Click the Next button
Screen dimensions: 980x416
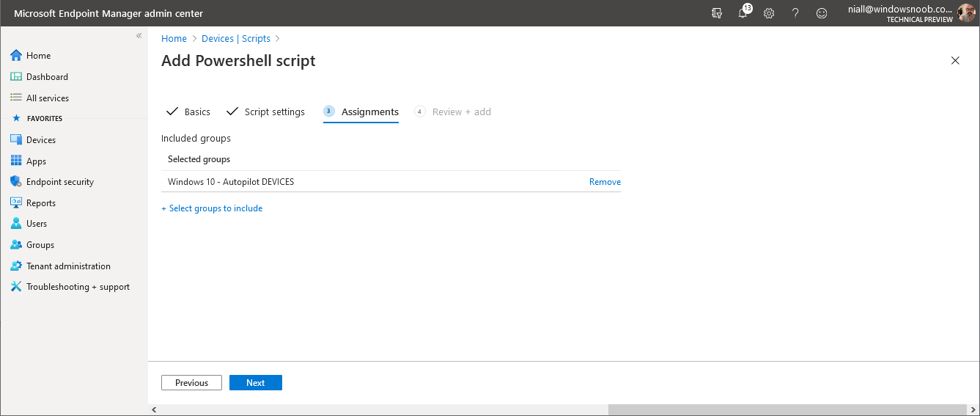(x=256, y=383)
